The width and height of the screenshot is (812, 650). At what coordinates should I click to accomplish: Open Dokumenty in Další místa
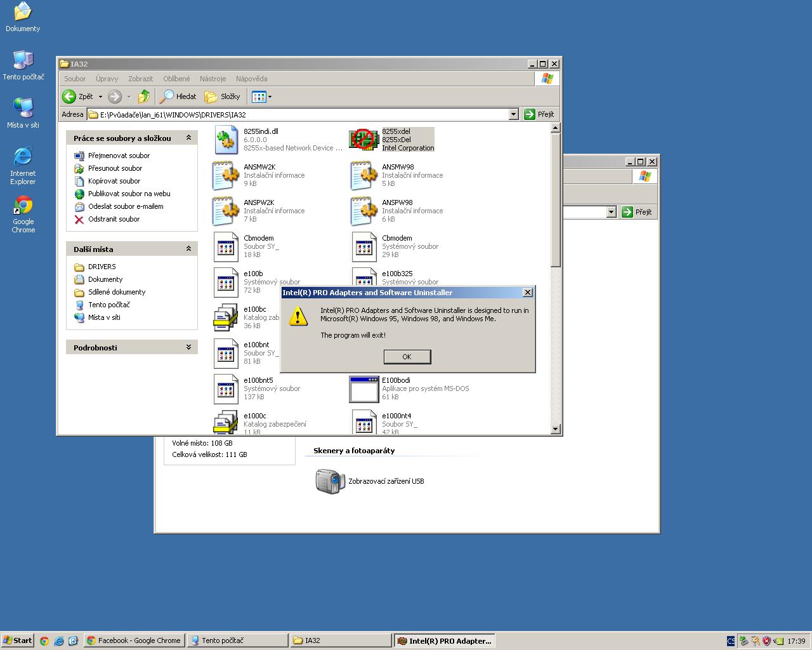[x=105, y=279]
